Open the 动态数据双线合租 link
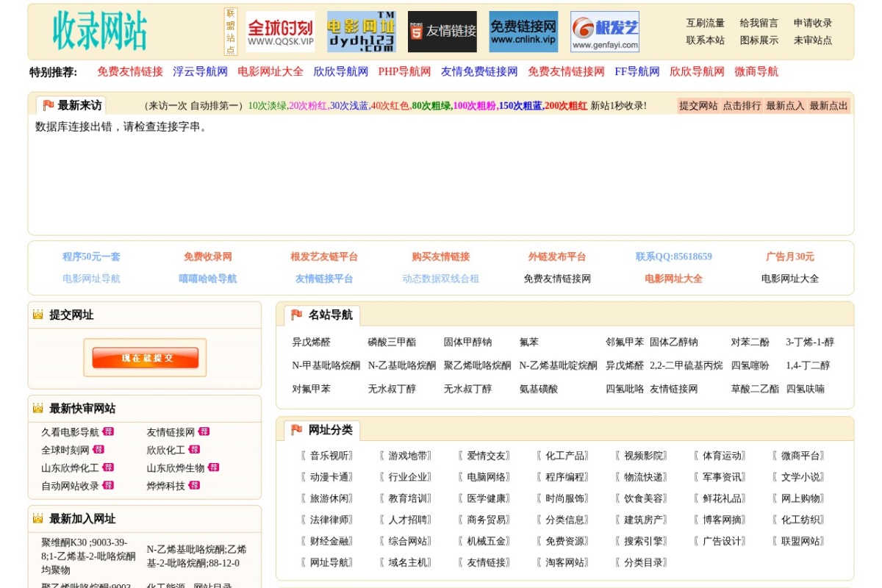This screenshot has width=882, height=588. point(440,278)
